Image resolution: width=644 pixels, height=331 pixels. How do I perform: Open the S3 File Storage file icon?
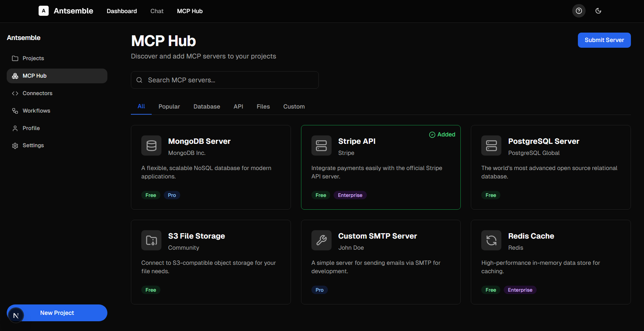pyautogui.click(x=151, y=240)
